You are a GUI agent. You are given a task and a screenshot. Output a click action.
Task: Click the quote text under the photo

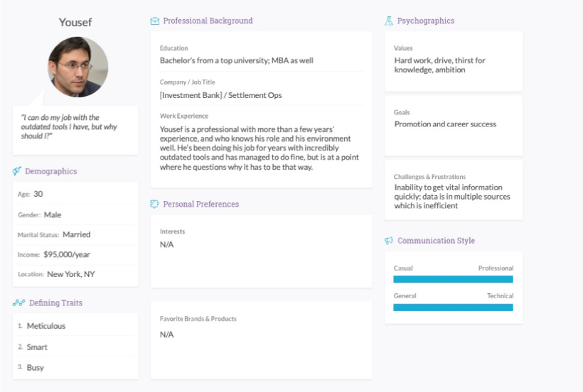pos(69,126)
